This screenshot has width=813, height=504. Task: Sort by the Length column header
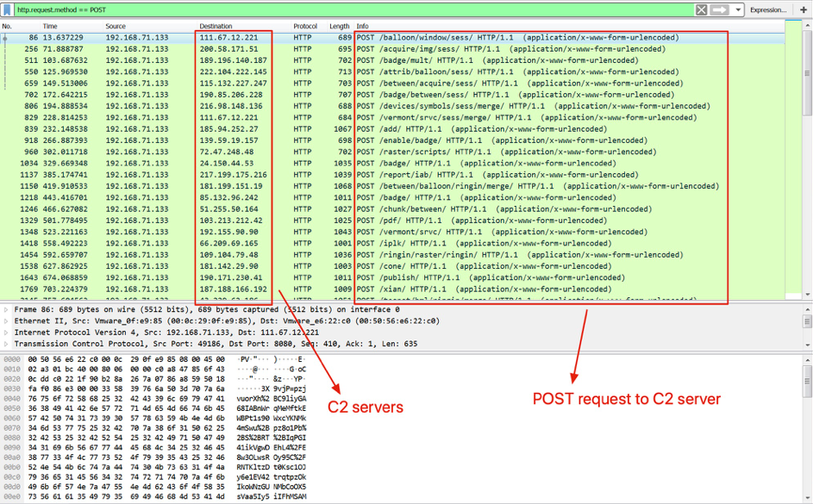tap(340, 26)
